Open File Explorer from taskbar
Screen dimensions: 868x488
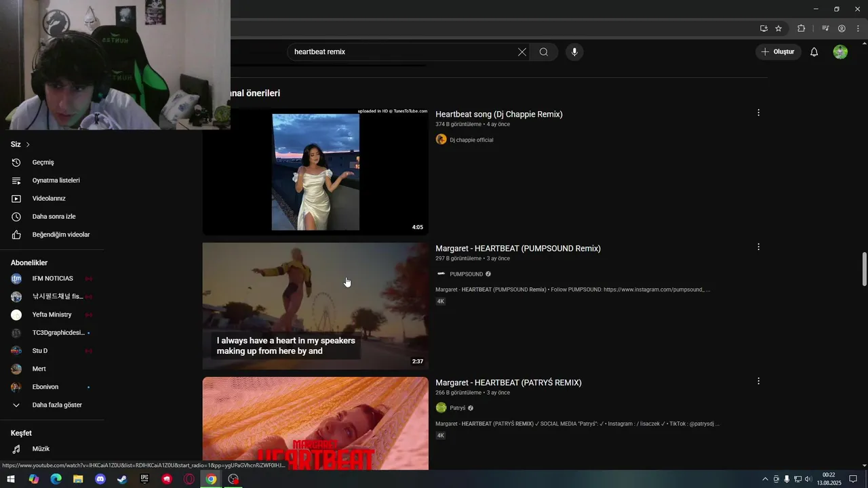coord(78,479)
